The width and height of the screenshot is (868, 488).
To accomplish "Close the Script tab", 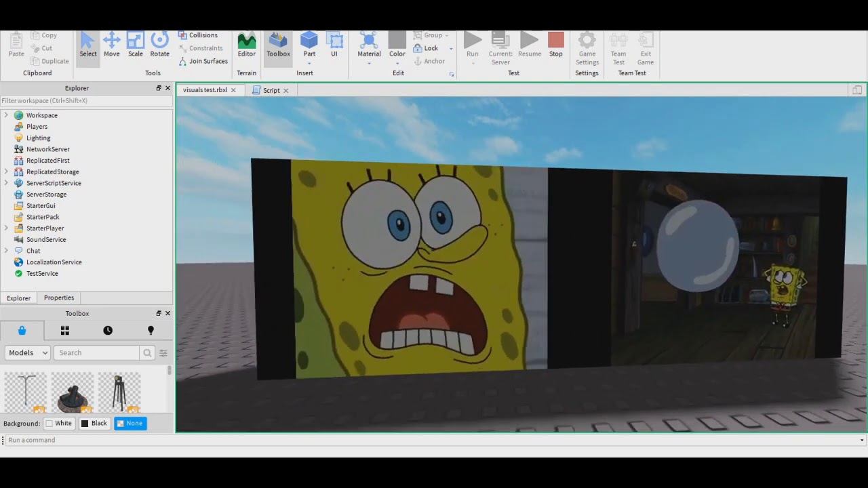I will (x=285, y=91).
